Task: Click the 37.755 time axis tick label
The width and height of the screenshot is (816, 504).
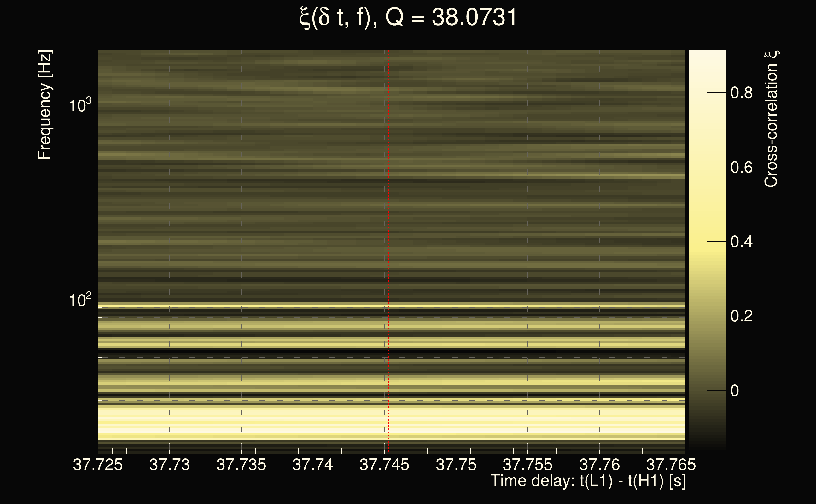Action: pos(527,465)
